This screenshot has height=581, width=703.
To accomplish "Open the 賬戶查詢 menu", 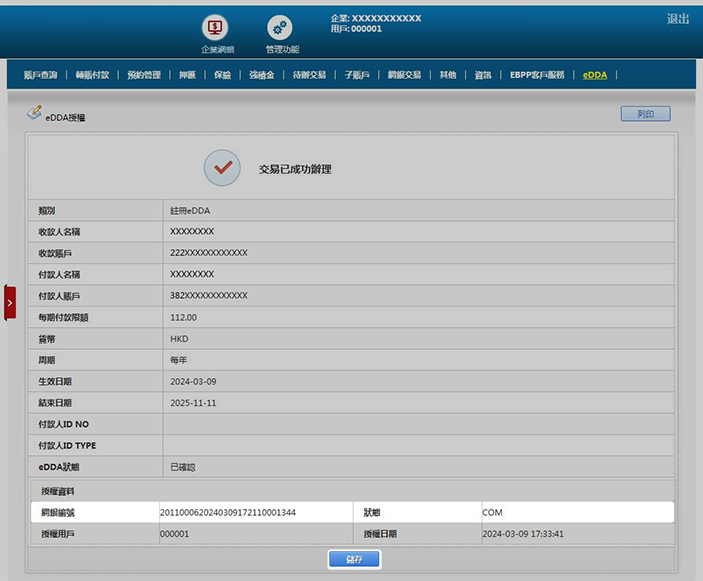I will click(x=40, y=75).
